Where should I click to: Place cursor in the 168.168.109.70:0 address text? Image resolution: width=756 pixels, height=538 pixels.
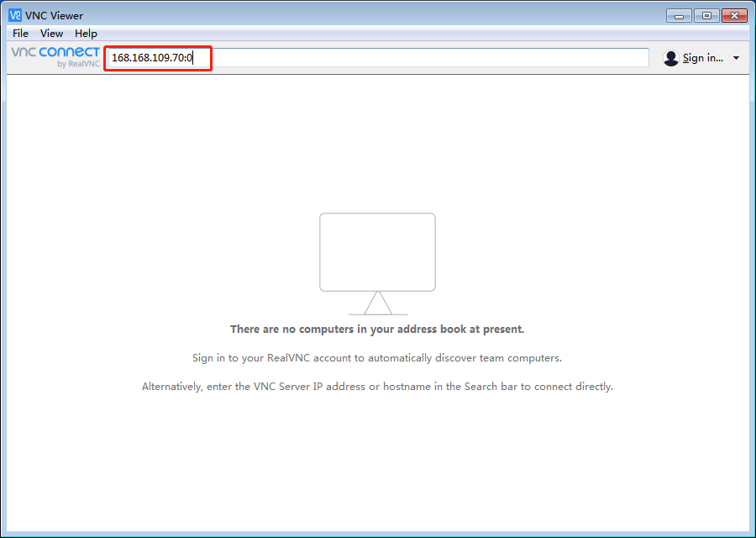click(152, 58)
